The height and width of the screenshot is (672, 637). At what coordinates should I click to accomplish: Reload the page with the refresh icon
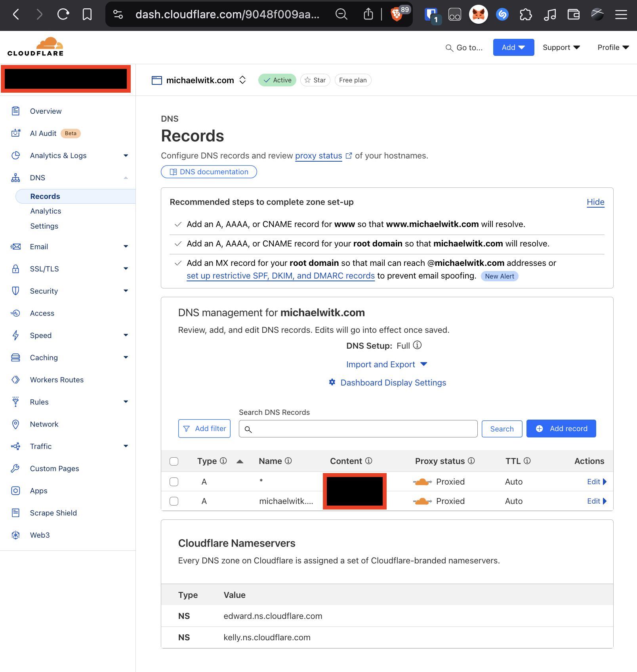(63, 15)
